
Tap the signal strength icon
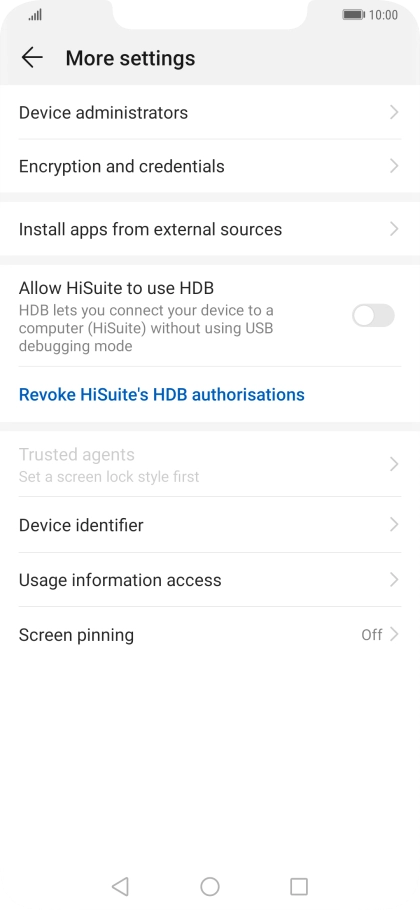click(35, 15)
